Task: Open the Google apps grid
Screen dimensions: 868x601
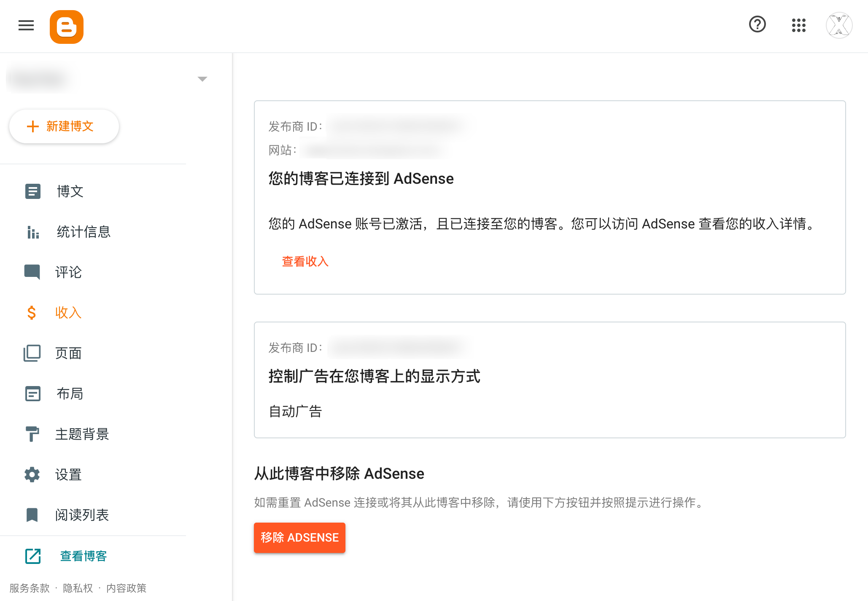Action: tap(799, 25)
